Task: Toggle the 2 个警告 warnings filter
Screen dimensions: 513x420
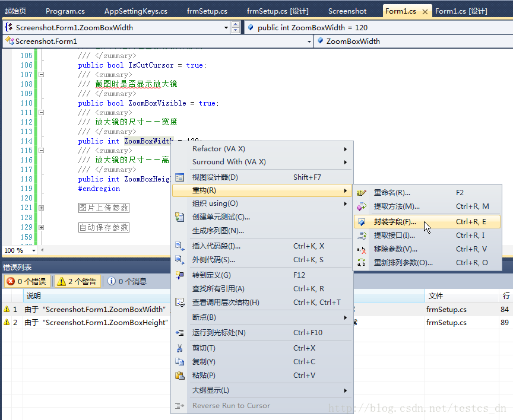Action: pos(77,281)
